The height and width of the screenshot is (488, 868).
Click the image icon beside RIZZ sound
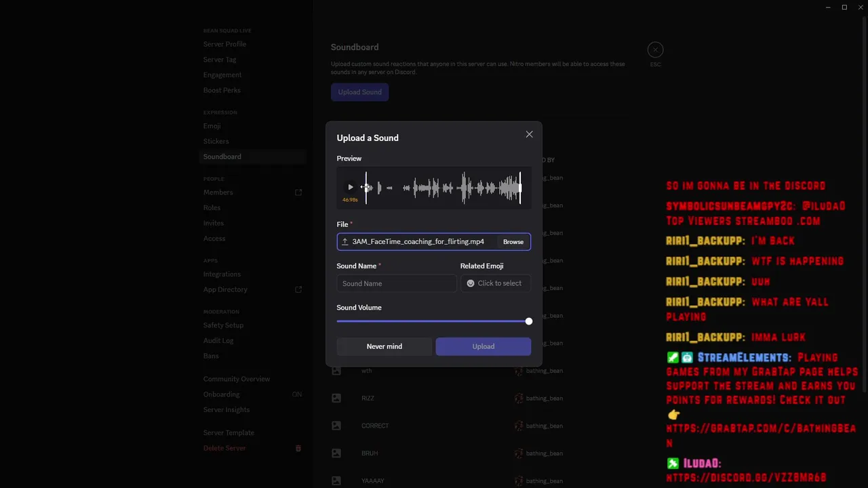click(336, 399)
